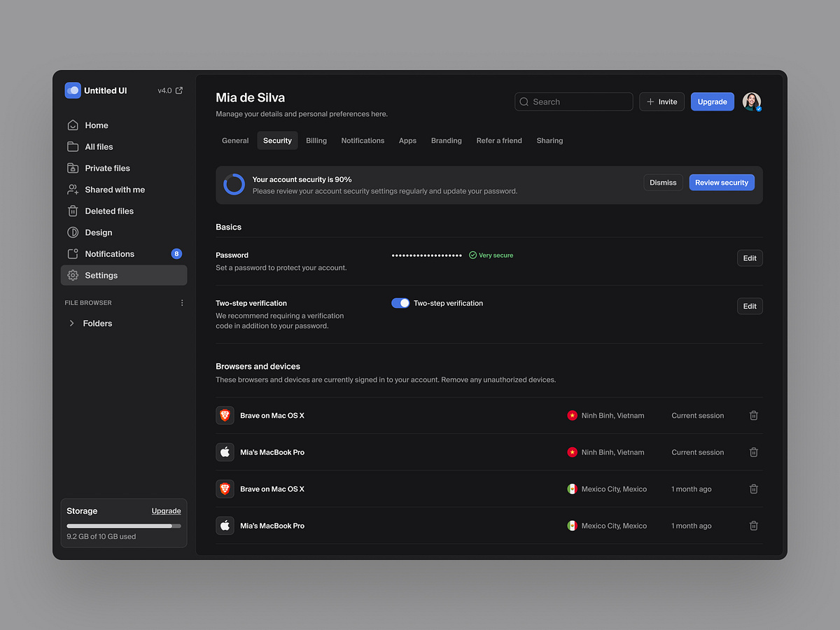Remove Mia's MacBook Pro current session
The height and width of the screenshot is (630, 840).
coord(754,452)
